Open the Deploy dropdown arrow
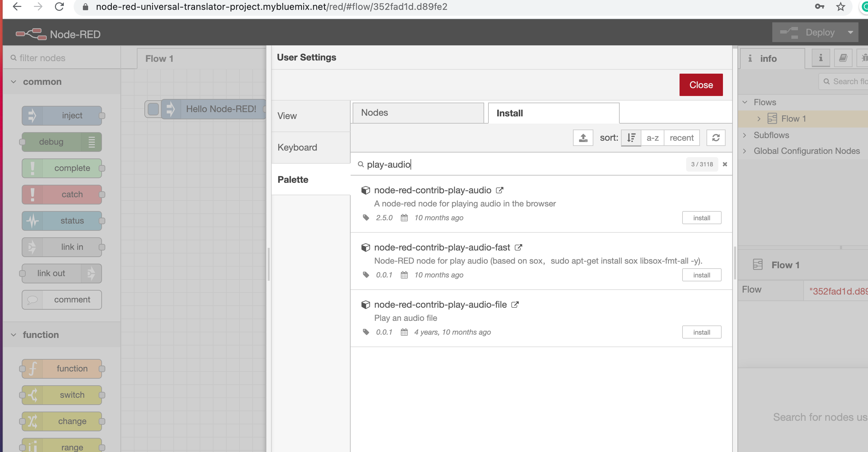 851,32
